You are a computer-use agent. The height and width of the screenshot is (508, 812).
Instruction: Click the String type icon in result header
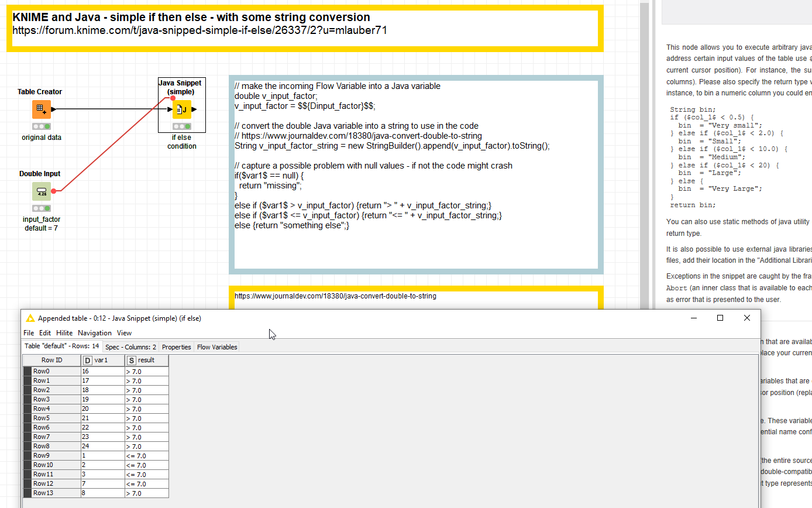click(132, 361)
